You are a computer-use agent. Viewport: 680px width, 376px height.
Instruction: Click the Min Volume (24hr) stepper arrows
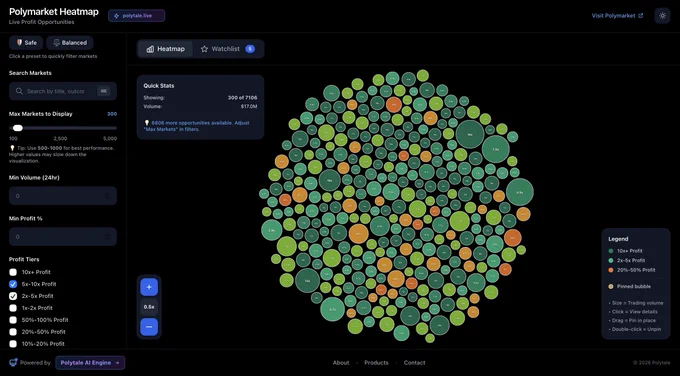point(107,196)
